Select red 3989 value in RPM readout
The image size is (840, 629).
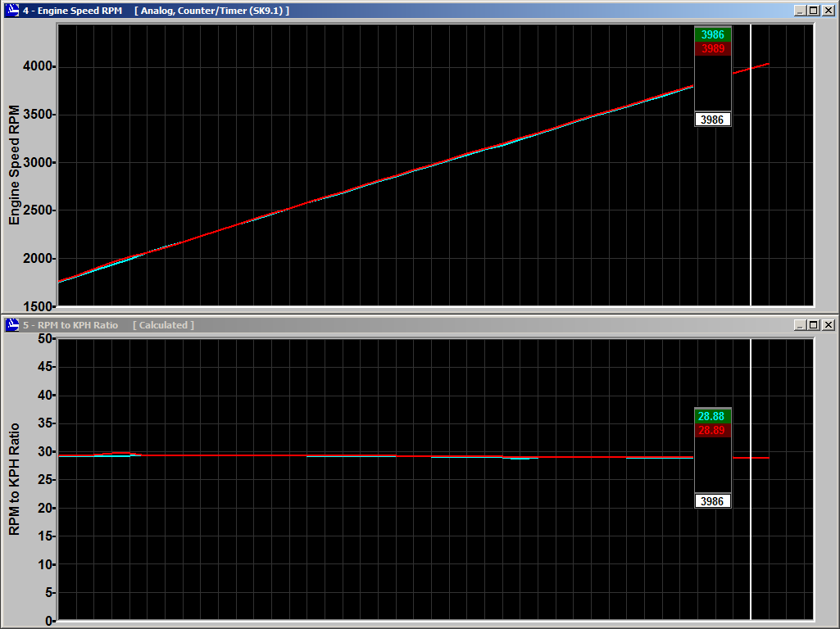point(713,48)
